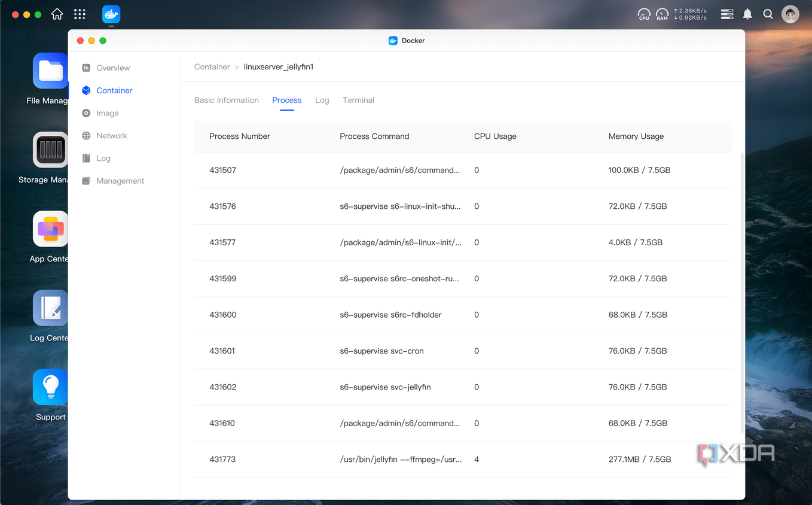Click the Docker icon in top bar
812x505 pixels.
coord(111,14)
